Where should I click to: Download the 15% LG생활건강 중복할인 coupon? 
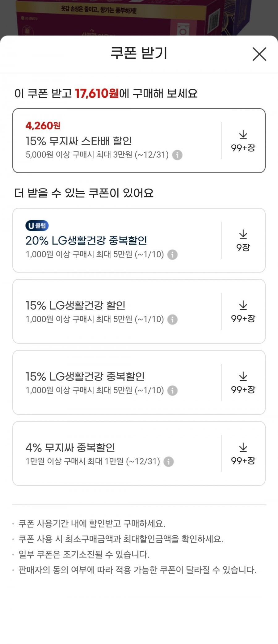pyautogui.click(x=243, y=383)
